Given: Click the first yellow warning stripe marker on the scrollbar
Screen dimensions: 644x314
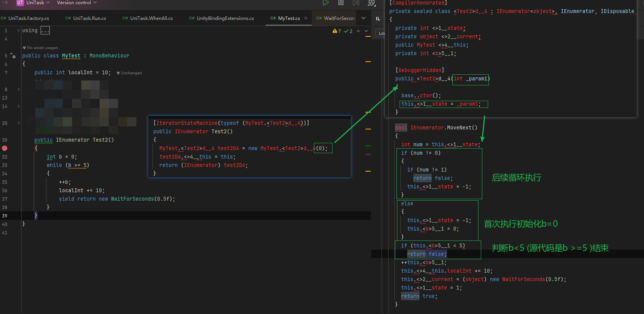Looking at the screenshot, I should 368,36.
